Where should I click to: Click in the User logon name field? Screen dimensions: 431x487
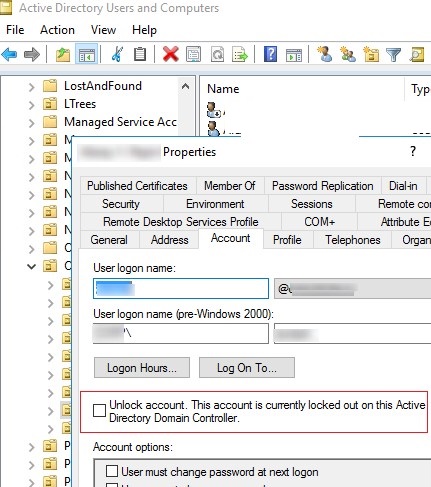(181, 288)
